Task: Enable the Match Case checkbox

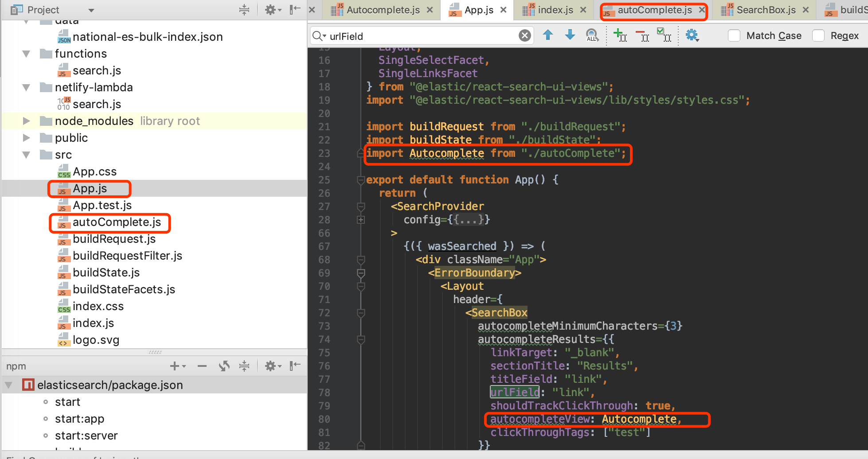Action: [x=734, y=35]
